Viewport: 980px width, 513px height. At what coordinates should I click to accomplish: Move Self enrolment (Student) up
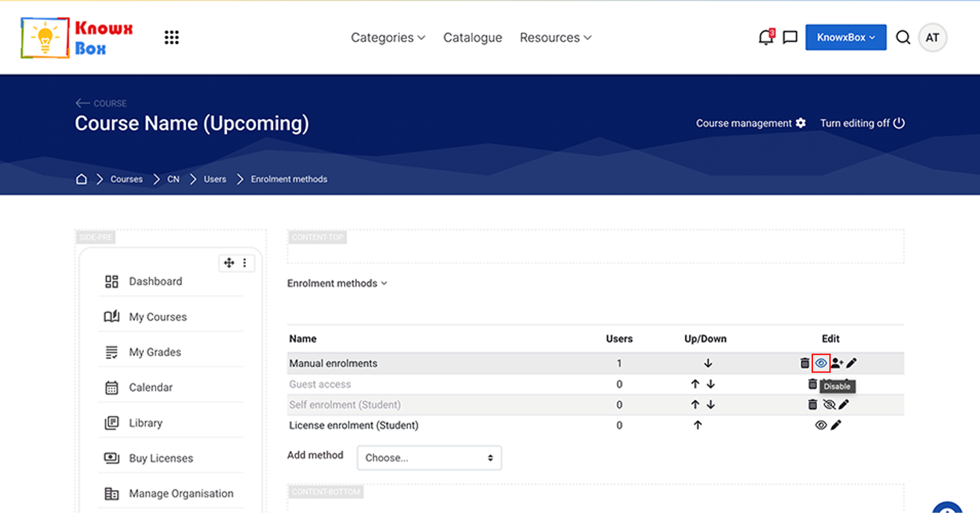click(695, 404)
